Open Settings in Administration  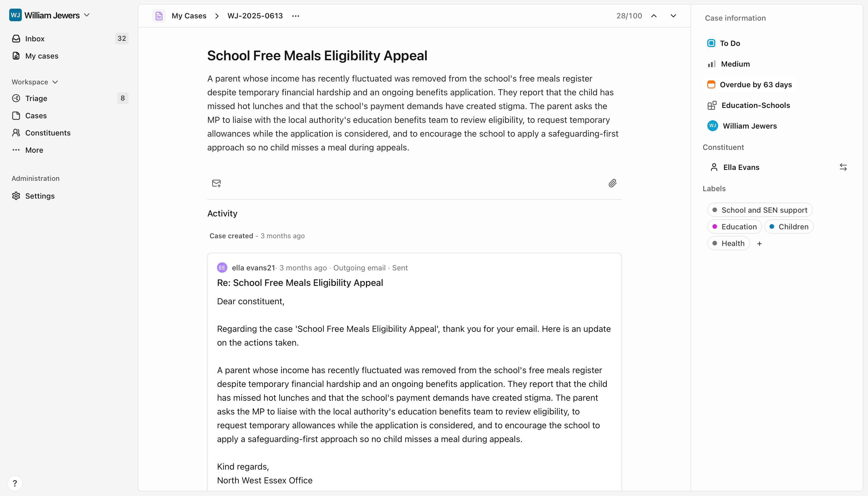[x=40, y=196]
